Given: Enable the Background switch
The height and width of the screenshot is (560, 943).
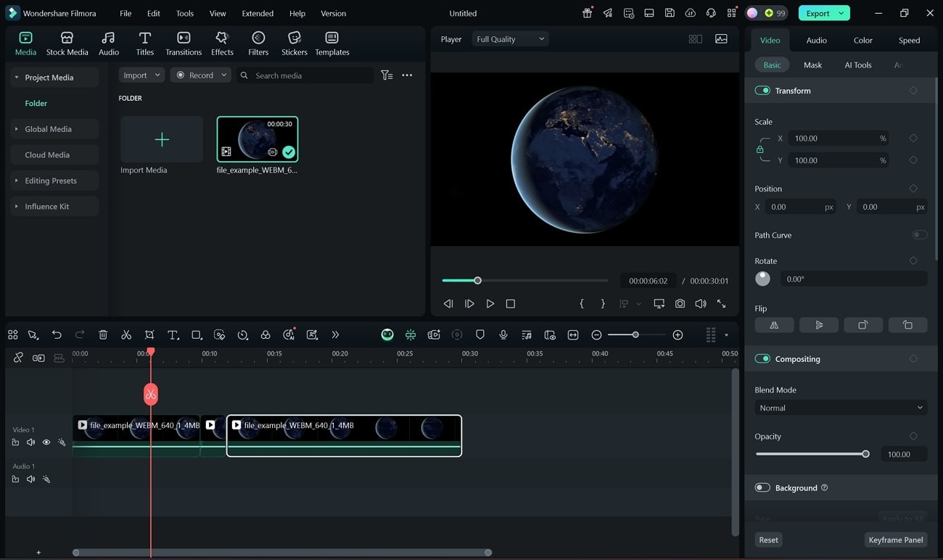Looking at the screenshot, I should pyautogui.click(x=762, y=488).
